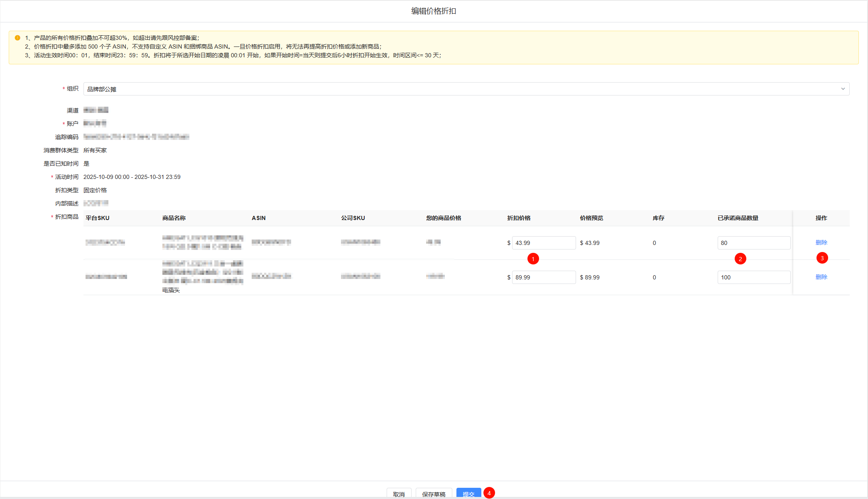Viewport: 868px width, 499px height.
Task: Click the 已承诺商品数量 column header
Action: [x=738, y=218]
